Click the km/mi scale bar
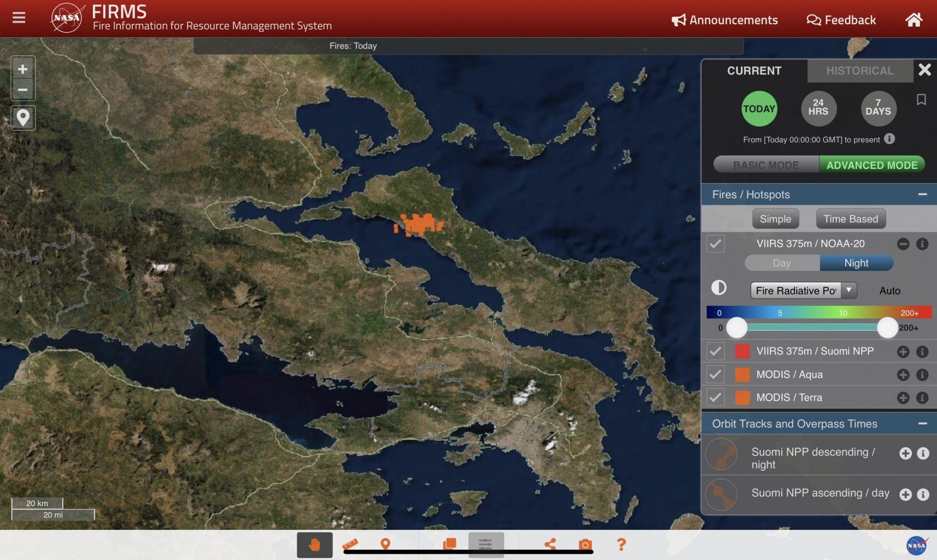The height and width of the screenshot is (560, 937). click(x=53, y=509)
